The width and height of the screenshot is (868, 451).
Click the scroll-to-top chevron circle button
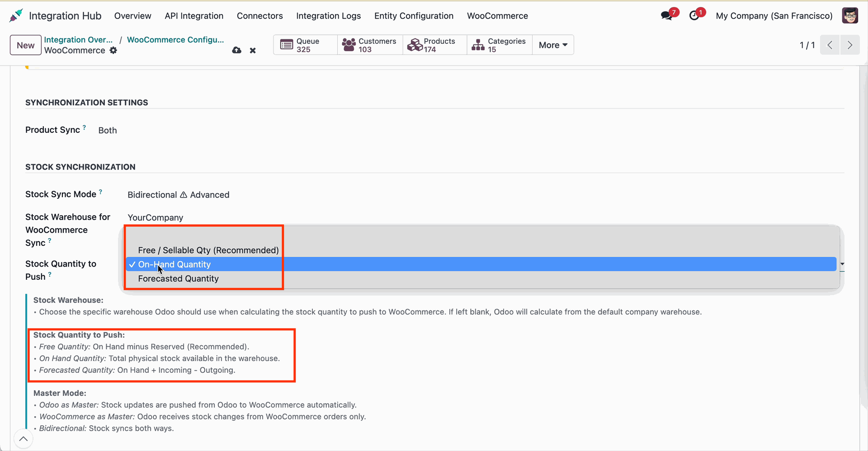[x=24, y=439]
